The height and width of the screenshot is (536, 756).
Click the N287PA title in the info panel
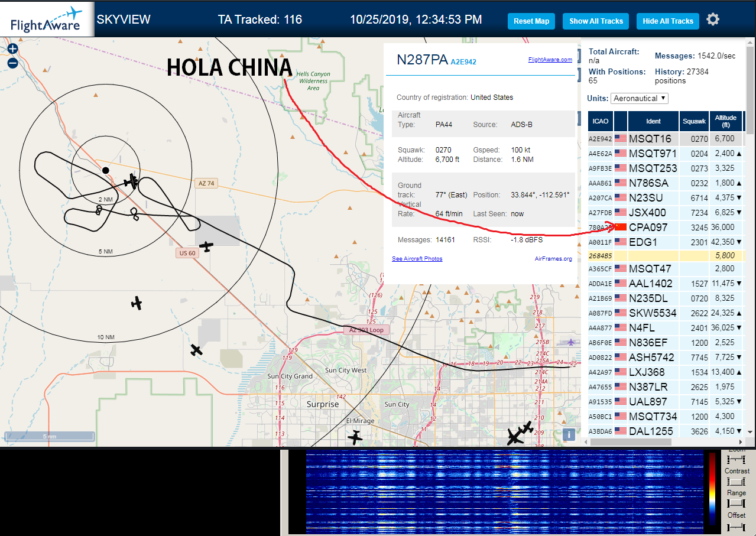tap(422, 60)
